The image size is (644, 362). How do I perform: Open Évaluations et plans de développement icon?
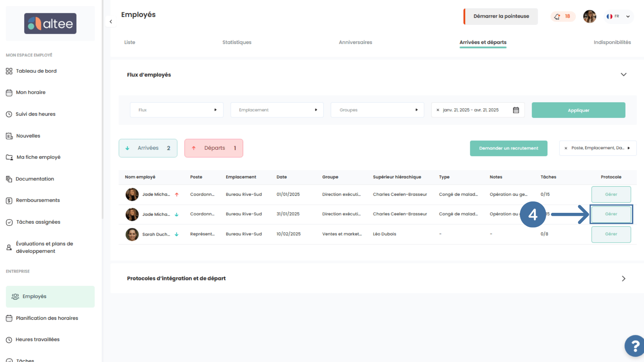pos(9,247)
